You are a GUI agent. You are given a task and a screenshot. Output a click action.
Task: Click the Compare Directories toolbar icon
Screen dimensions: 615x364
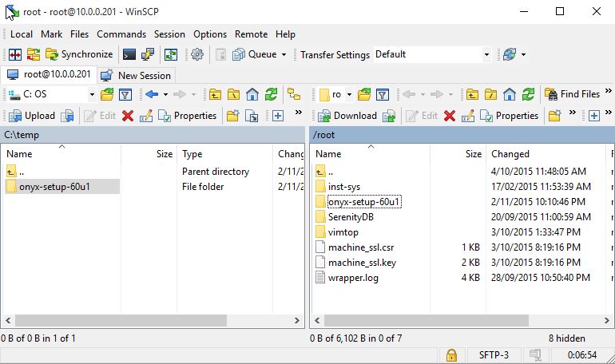point(15,54)
